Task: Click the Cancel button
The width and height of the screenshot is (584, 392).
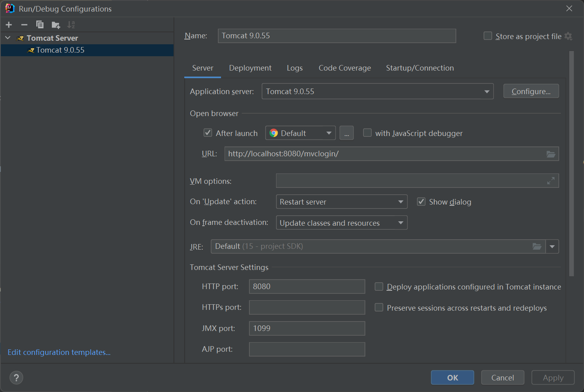Action: 503,378
